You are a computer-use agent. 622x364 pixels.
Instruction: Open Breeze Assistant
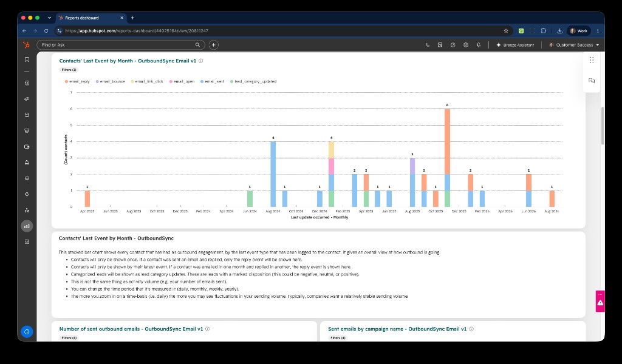click(x=515, y=45)
